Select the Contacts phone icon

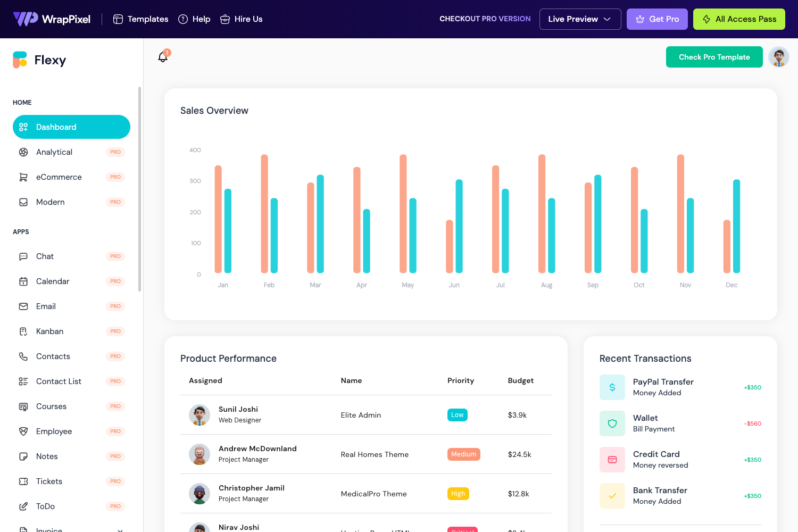click(23, 356)
